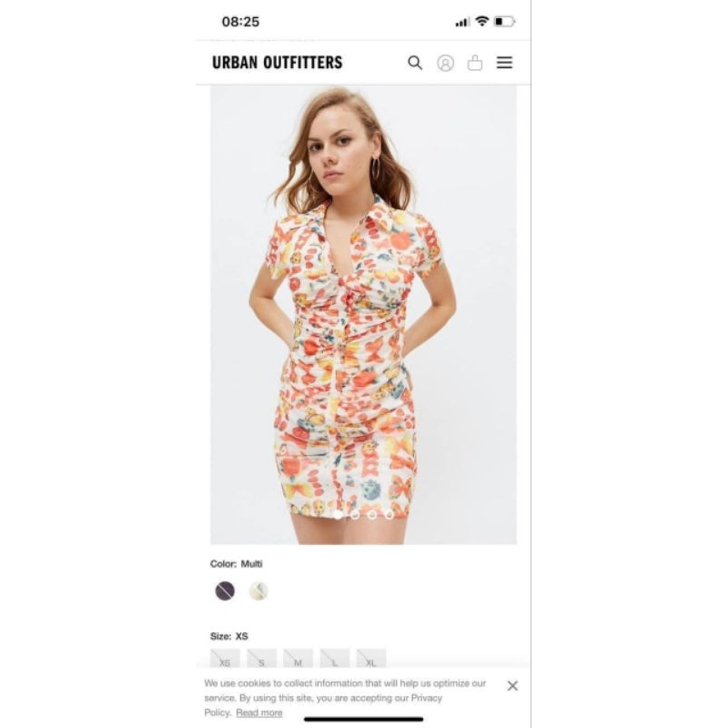
Task: Tap the home indicator bar
Action: coord(363,719)
